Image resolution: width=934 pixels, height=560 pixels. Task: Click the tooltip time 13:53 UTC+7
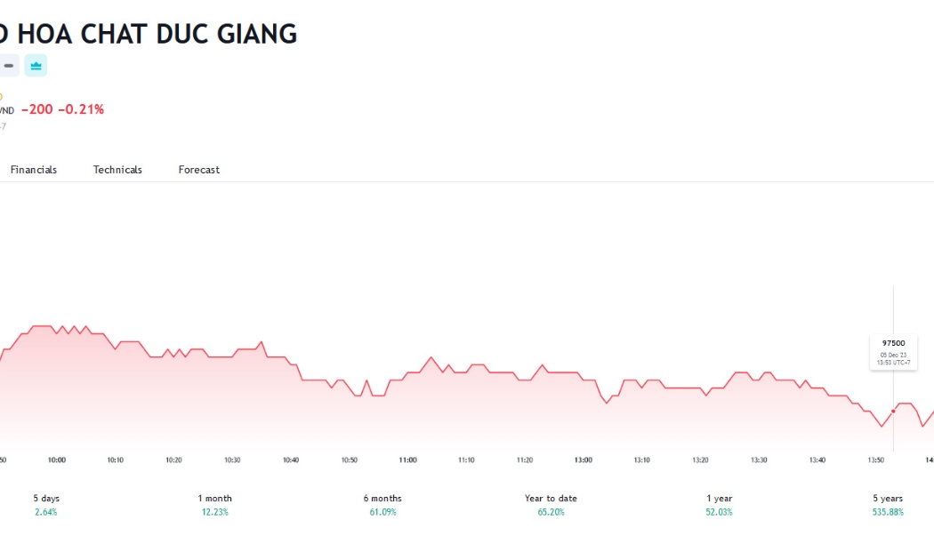tap(893, 363)
